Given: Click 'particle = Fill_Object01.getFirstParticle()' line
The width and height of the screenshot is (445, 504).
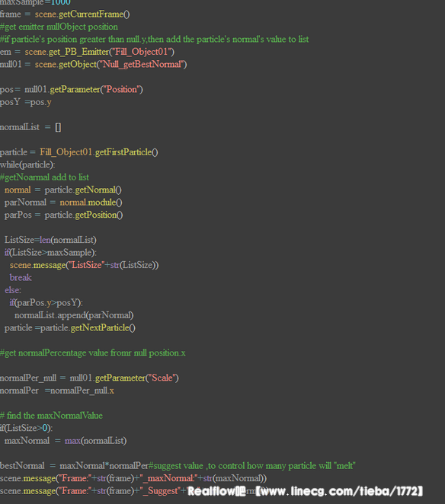Looking at the screenshot, I should coord(78,152).
